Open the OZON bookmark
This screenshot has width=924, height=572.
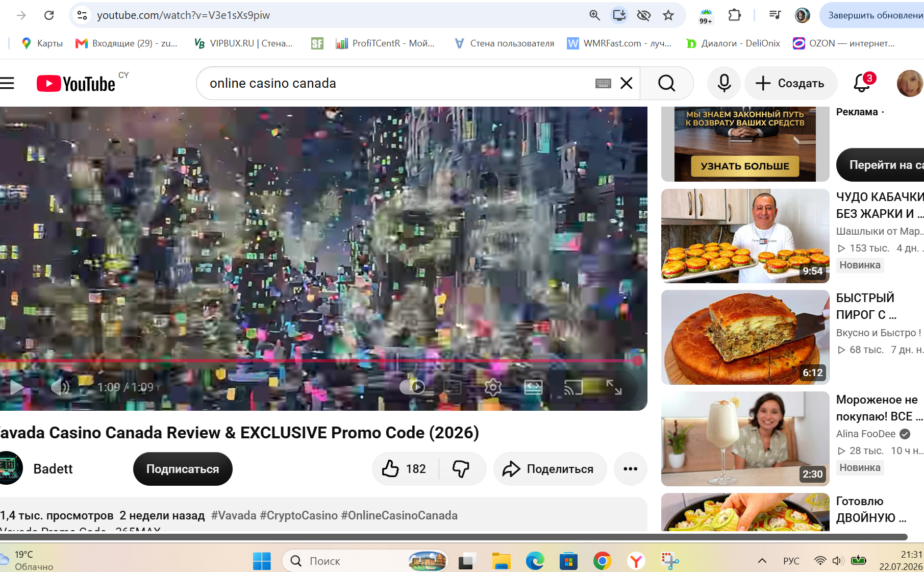(x=844, y=43)
